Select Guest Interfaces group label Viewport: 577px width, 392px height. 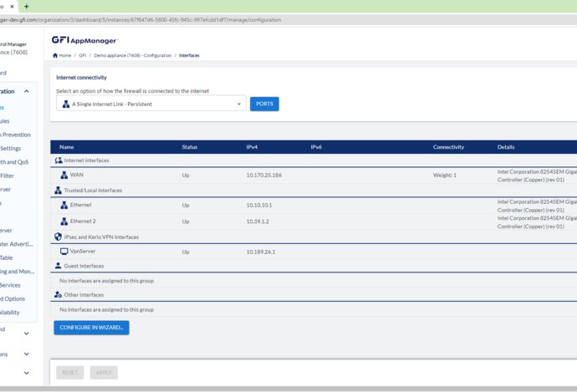(x=84, y=266)
